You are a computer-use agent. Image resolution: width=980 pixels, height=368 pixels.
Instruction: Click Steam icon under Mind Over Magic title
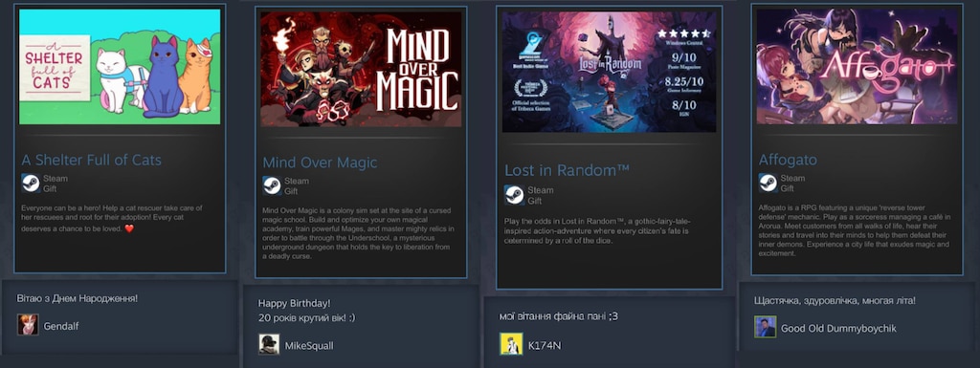point(272,185)
